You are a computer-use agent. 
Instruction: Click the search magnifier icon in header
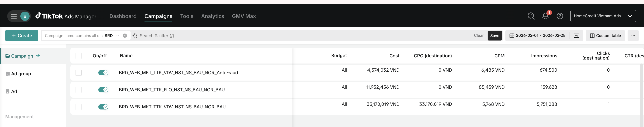coord(531,16)
